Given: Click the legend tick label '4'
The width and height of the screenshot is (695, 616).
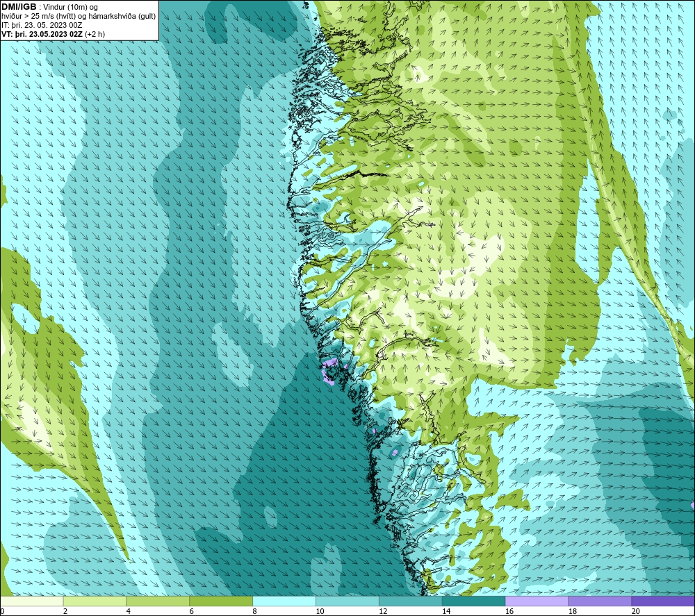Looking at the screenshot, I should click(128, 611).
